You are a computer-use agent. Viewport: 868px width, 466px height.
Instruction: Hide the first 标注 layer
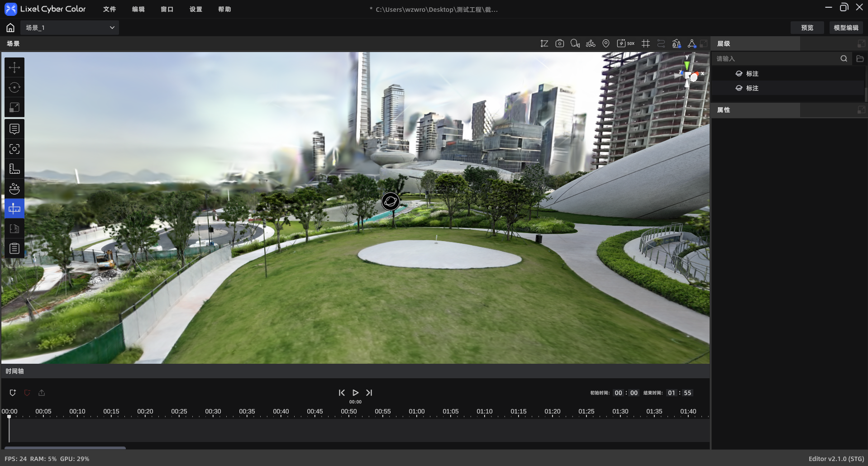tap(739, 74)
